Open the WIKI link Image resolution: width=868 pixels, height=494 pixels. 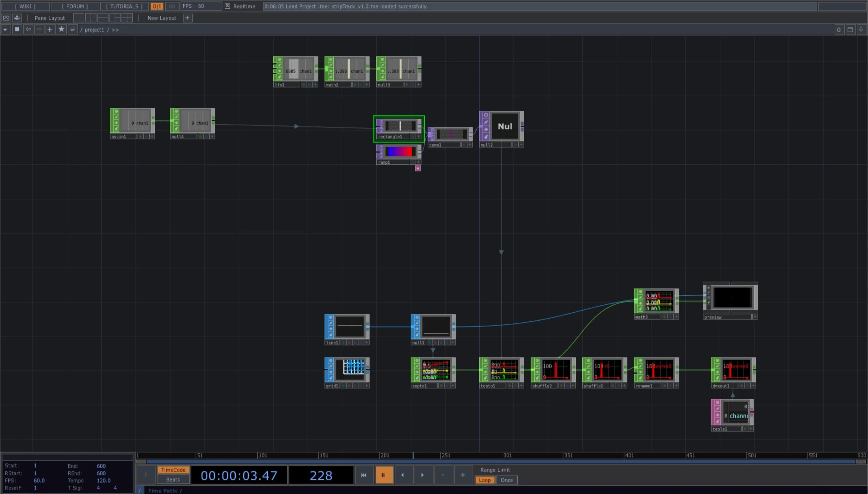[x=25, y=6]
